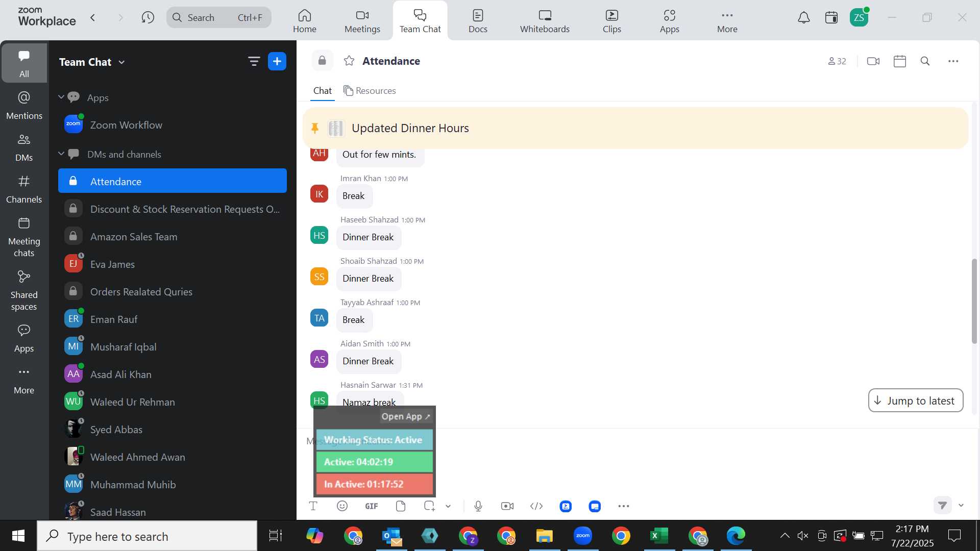Search within the Attendance chat

[925, 61]
